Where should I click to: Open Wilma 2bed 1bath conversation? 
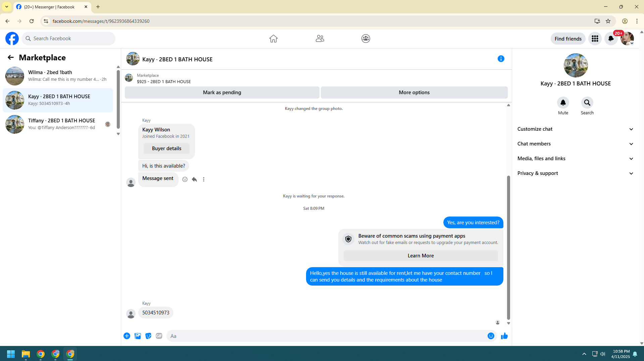coord(58,76)
